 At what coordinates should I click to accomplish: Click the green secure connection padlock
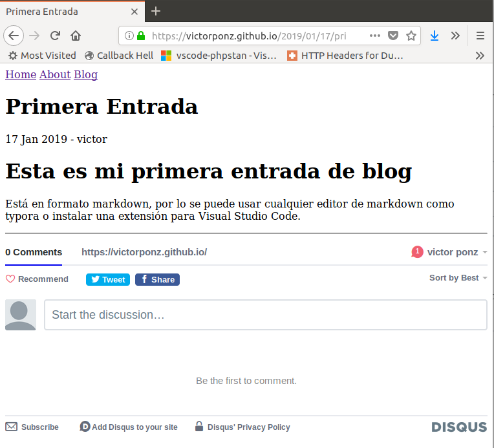pyautogui.click(x=141, y=36)
